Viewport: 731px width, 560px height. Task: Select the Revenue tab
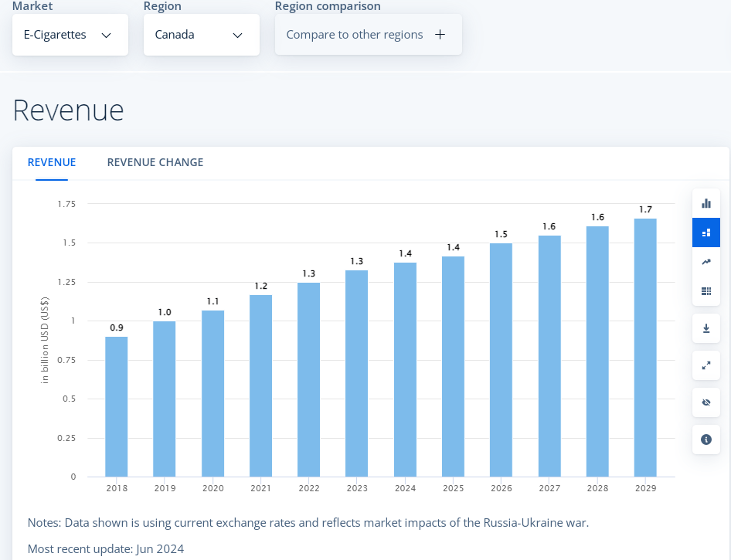[52, 162]
